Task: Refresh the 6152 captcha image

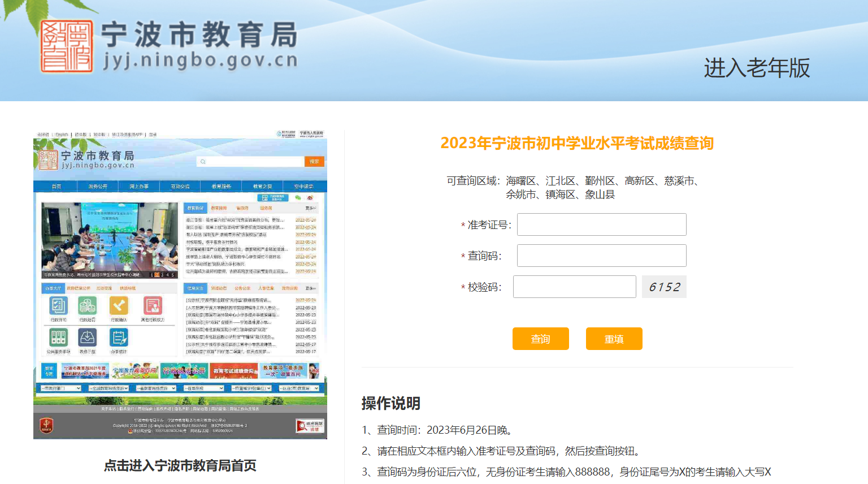Action: point(665,287)
